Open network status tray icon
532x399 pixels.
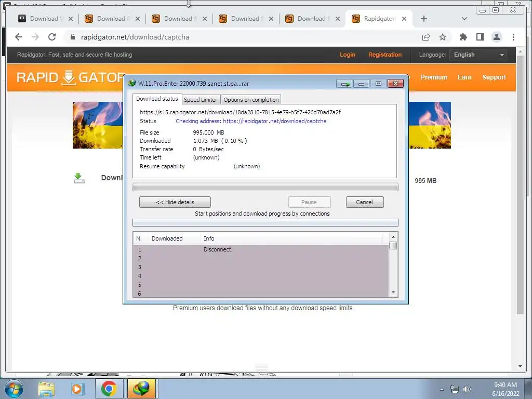click(x=454, y=389)
